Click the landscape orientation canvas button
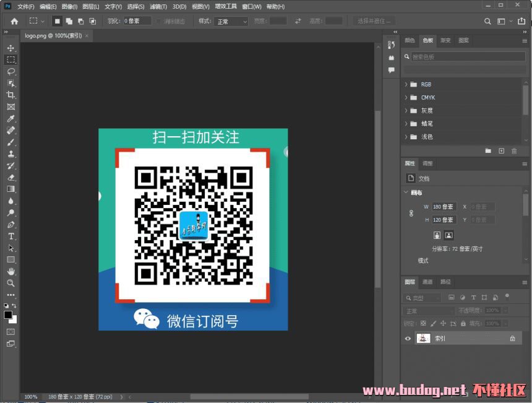This screenshot has width=532, height=403. coord(448,235)
